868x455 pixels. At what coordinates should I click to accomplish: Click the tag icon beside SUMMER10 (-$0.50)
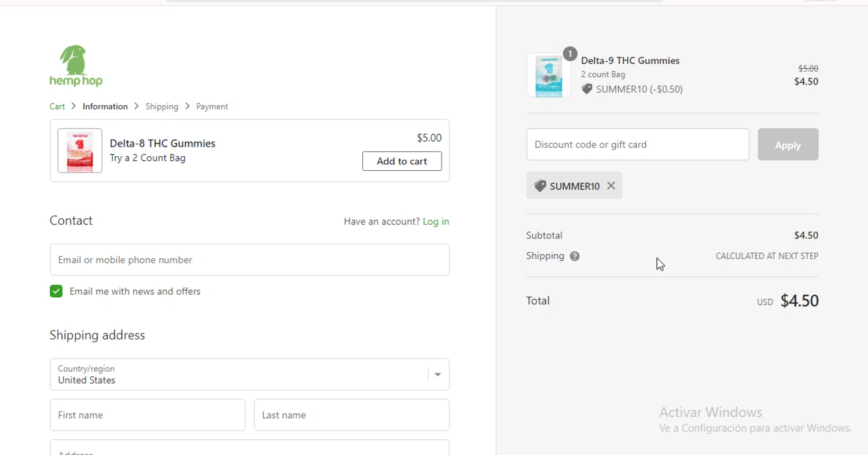(x=587, y=89)
